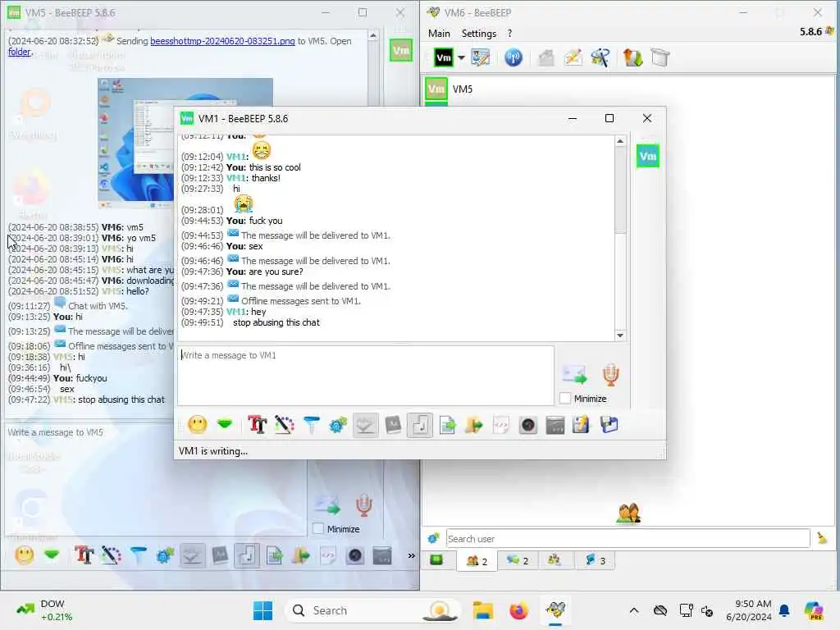
Task: Click message input field in VM1 chat
Action: [x=365, y=376]
